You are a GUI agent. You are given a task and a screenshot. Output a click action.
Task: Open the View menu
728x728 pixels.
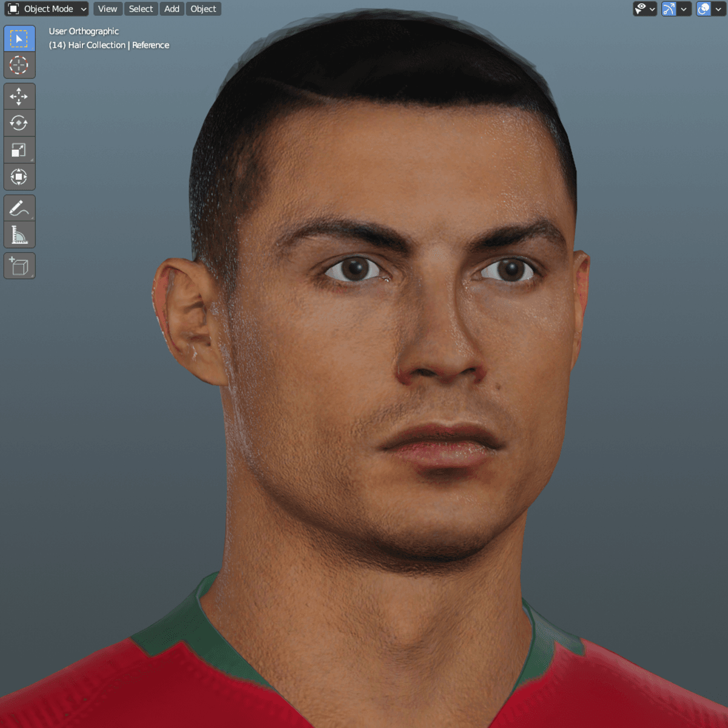tap(107, 9)
